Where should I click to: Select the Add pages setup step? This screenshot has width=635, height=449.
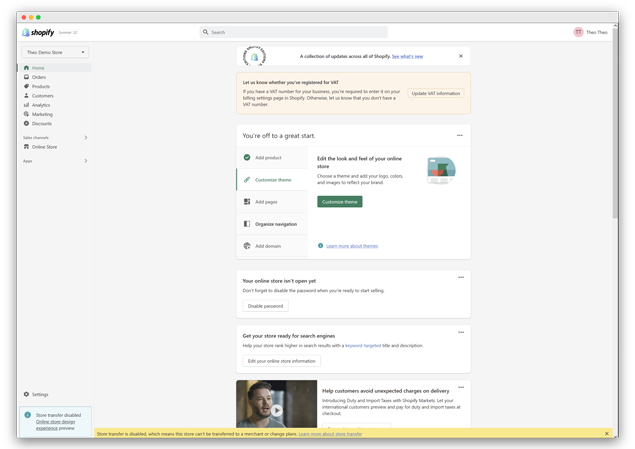272,202
